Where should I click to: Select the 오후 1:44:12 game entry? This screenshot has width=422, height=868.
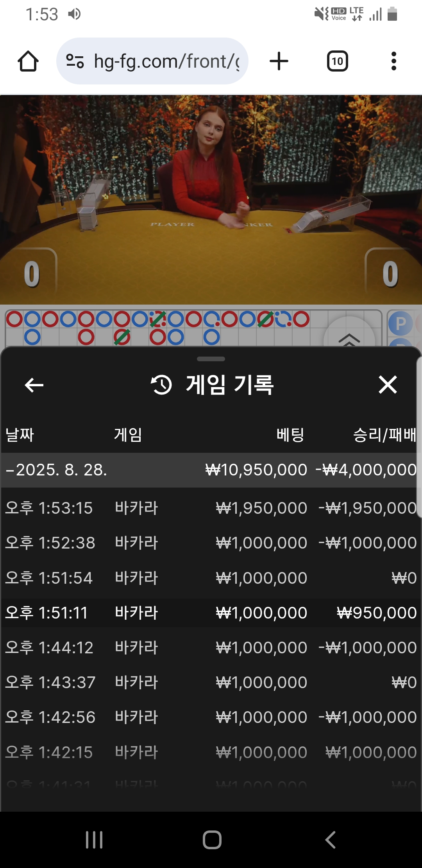(210, 647)
